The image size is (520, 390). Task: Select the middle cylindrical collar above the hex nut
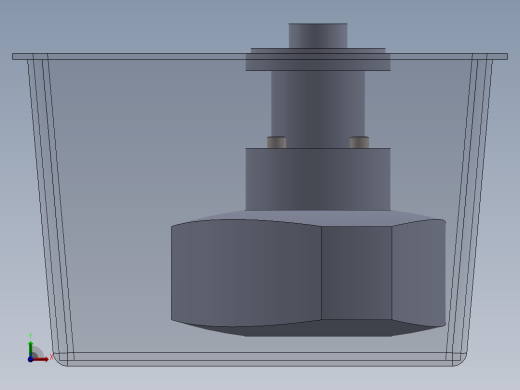[318, 179]
